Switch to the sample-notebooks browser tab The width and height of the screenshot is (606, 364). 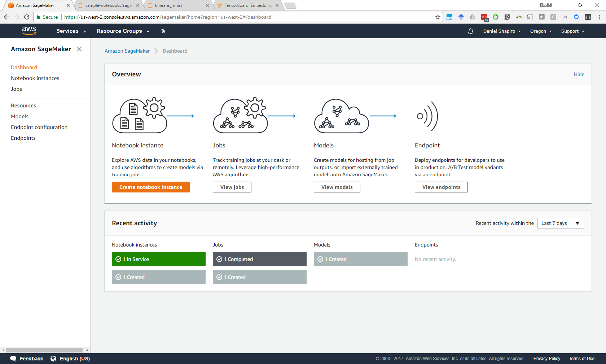(109, 5)
